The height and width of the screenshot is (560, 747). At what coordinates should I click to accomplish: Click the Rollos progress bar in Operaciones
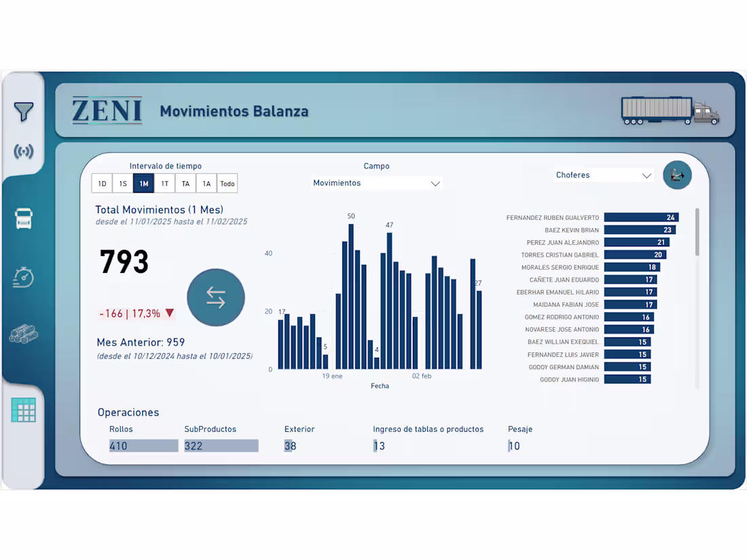[x=142, y=445]
